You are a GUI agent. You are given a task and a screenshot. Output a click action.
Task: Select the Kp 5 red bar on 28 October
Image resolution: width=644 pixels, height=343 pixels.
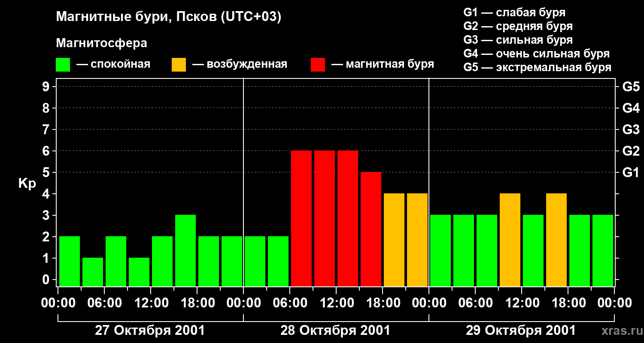[371, 229]
